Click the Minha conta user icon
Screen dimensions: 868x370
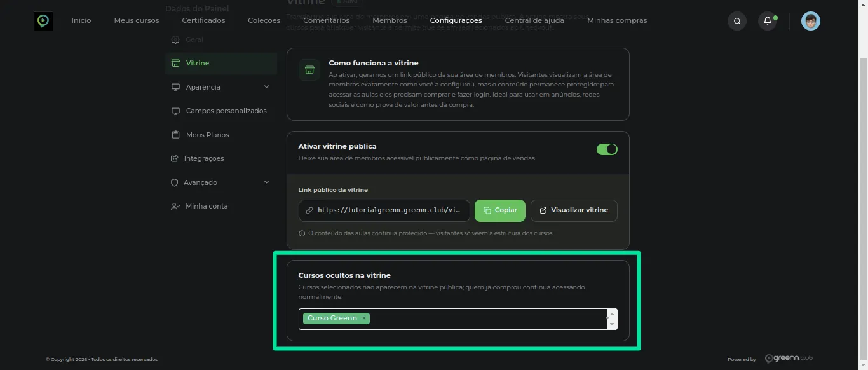(175, 207)
